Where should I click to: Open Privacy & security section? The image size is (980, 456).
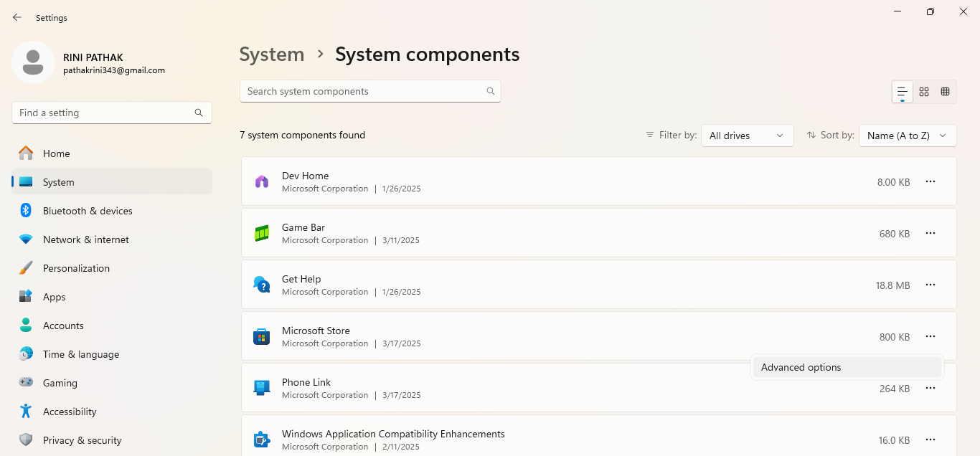(82, 440)
